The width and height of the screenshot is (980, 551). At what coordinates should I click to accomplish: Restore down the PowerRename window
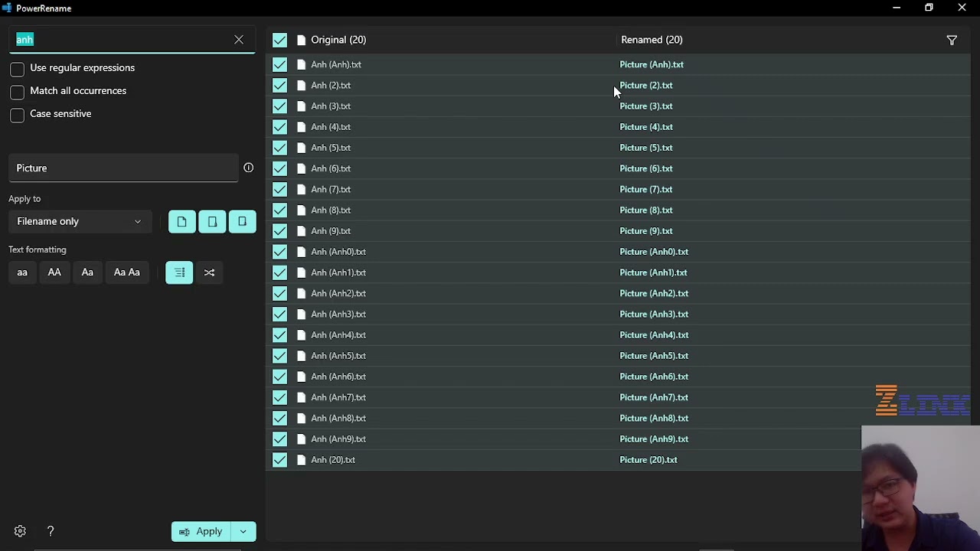[x=929, y=8]
